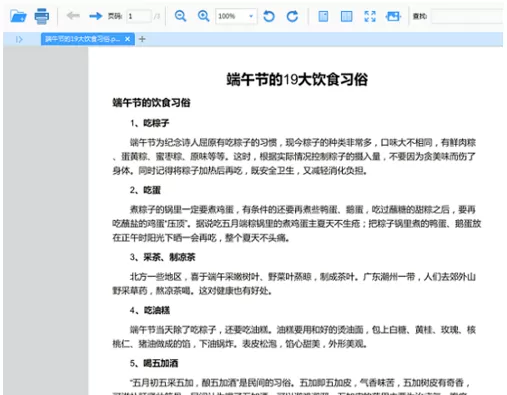Viewport: 507px width, 395px height.
Task: Expand the sidebar panel toggle
Action: click(19, 39)
